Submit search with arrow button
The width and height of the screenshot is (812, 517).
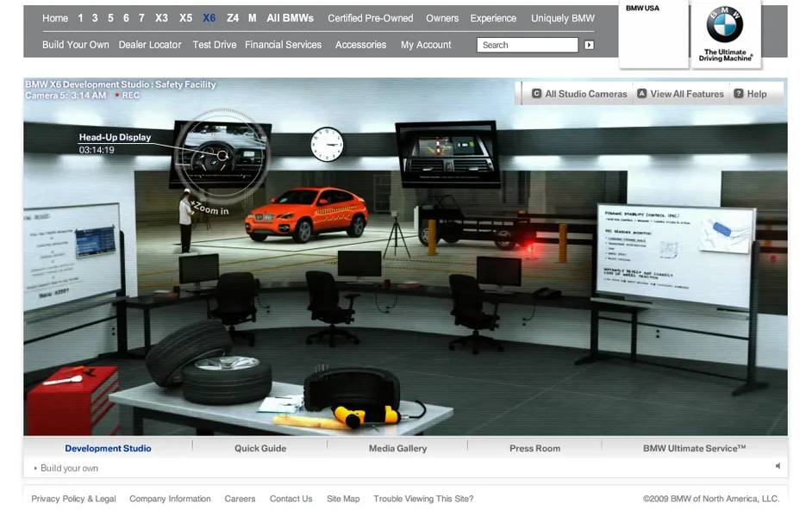coord(589,45)
